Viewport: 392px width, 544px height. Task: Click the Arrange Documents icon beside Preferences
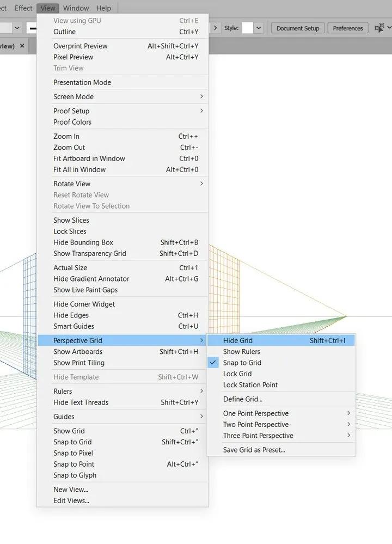point(379,28)
